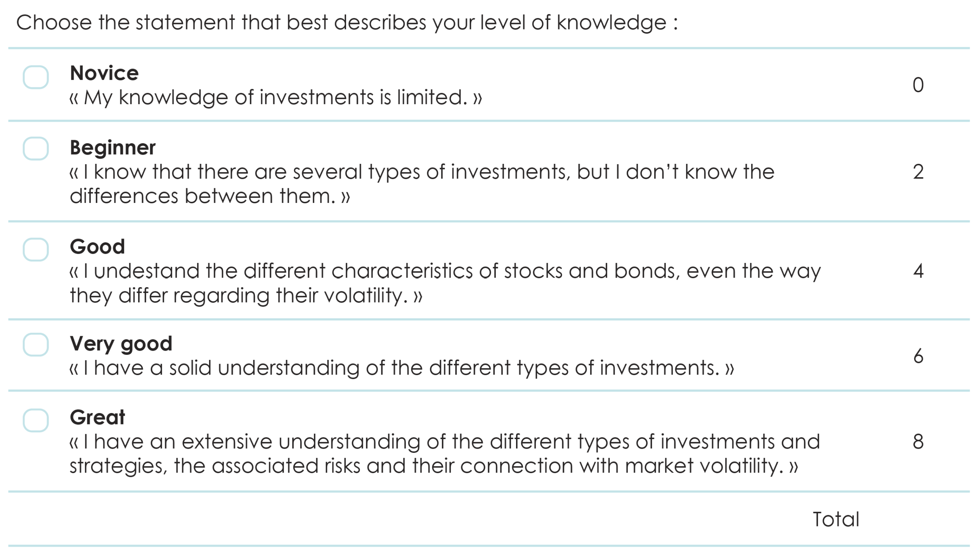Check the Very good option checkbox
The height and width of the screenshot is (557, 980).
36,345
